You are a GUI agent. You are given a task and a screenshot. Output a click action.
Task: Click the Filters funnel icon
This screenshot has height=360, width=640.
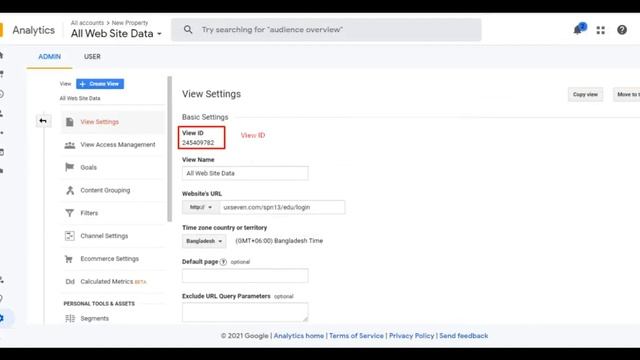70,213
